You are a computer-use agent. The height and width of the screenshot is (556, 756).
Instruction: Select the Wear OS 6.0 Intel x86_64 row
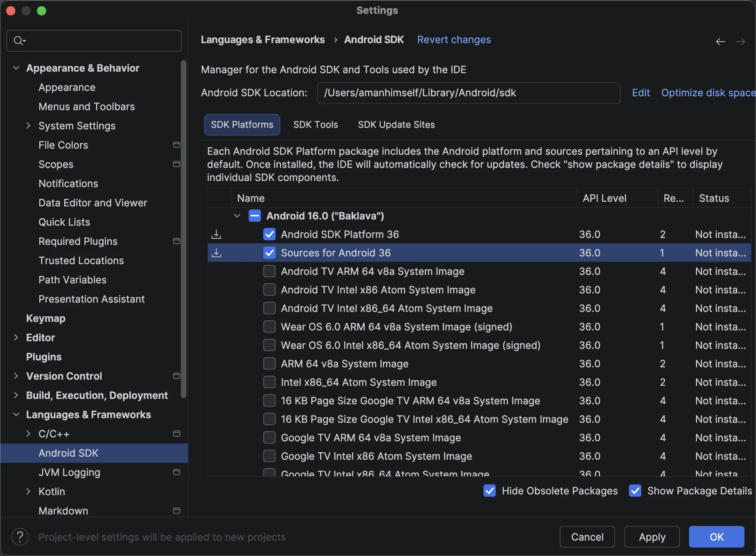[x=479, y=345]
